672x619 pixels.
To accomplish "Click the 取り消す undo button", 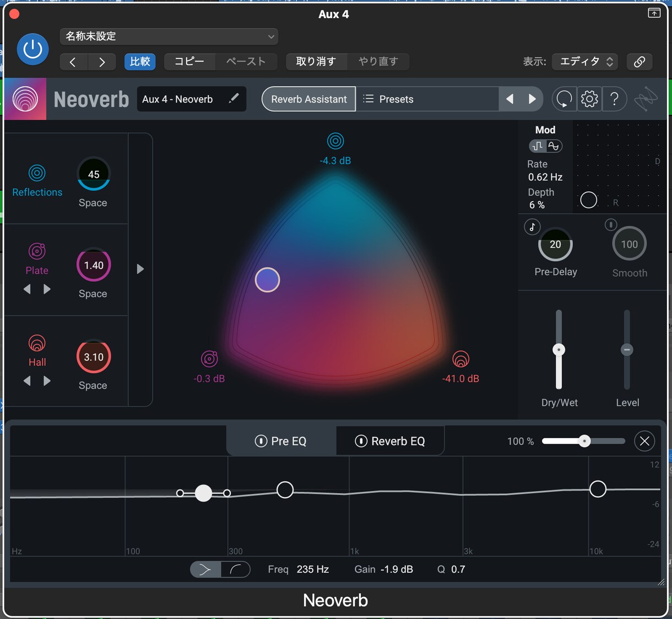I will 316,61.
